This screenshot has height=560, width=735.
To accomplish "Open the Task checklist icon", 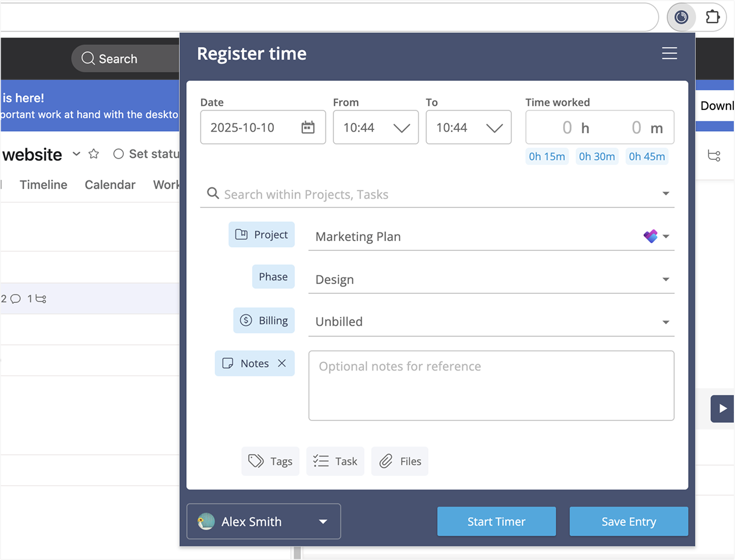I will click(x=320, y=461).
